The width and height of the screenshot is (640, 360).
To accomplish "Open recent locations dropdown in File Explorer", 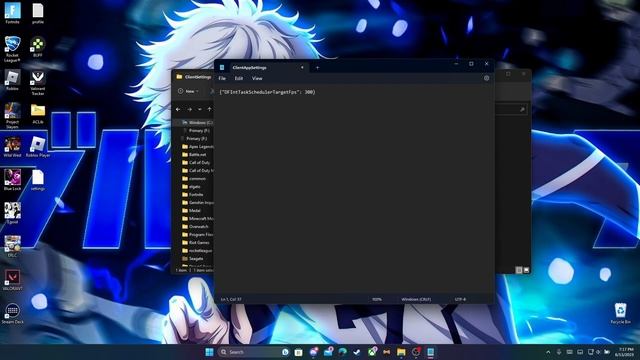I will [200, 109].
